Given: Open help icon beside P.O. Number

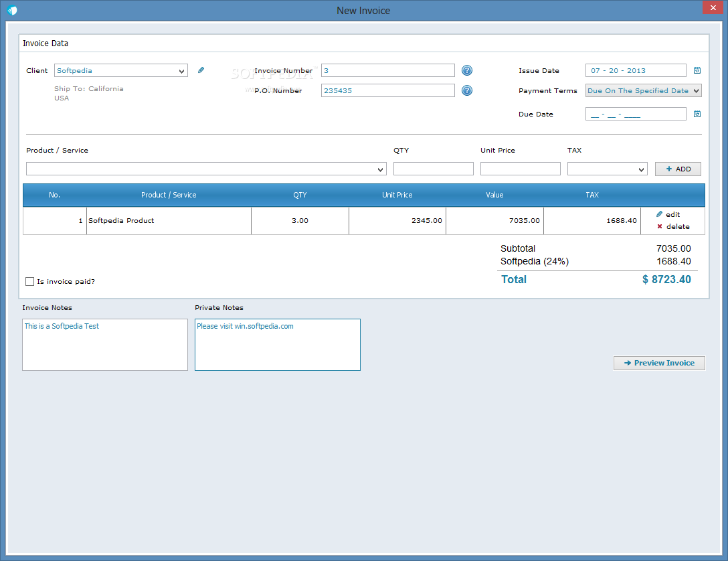Looking at the screenshot, I should click(x=467, y=90).
